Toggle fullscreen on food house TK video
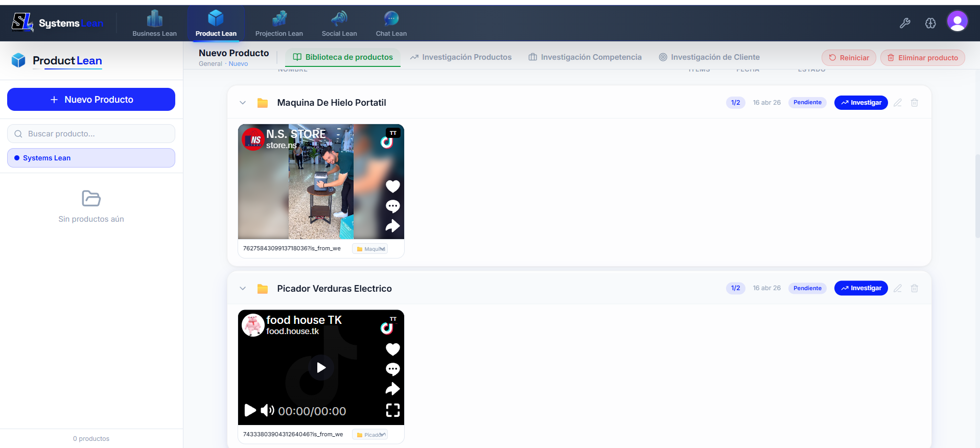This screenshot has width=980, height=448. click(x=392, y=410)
